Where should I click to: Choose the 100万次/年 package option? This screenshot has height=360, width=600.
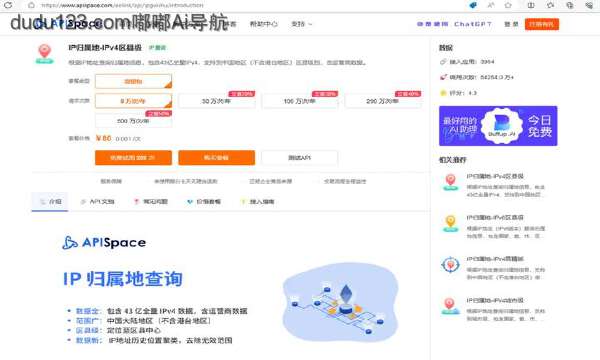[x=300, y=101]
